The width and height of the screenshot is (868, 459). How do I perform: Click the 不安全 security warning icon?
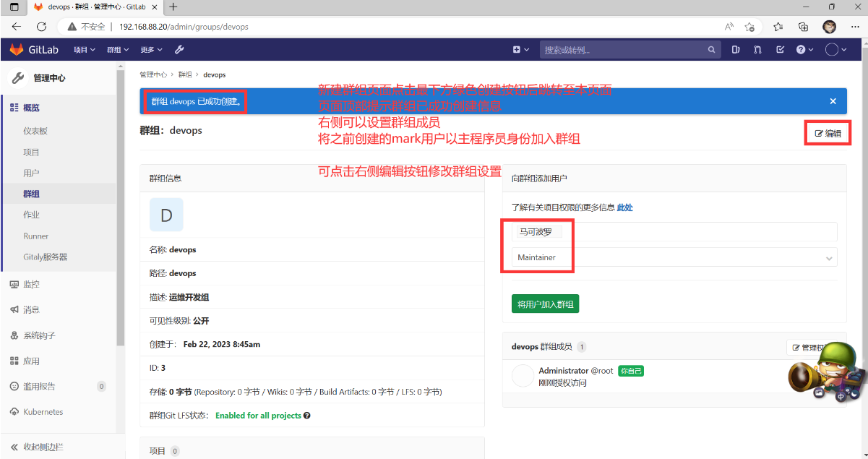(x=72, y=27)
